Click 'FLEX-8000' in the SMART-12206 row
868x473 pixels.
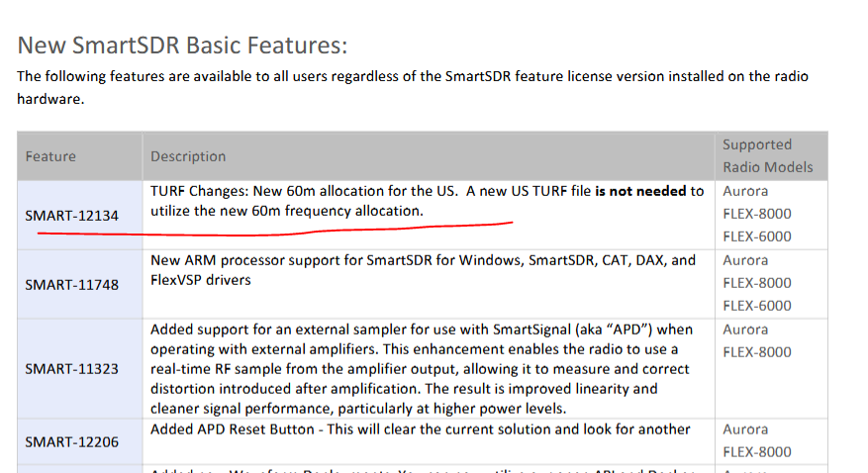[x=757, y=452]
